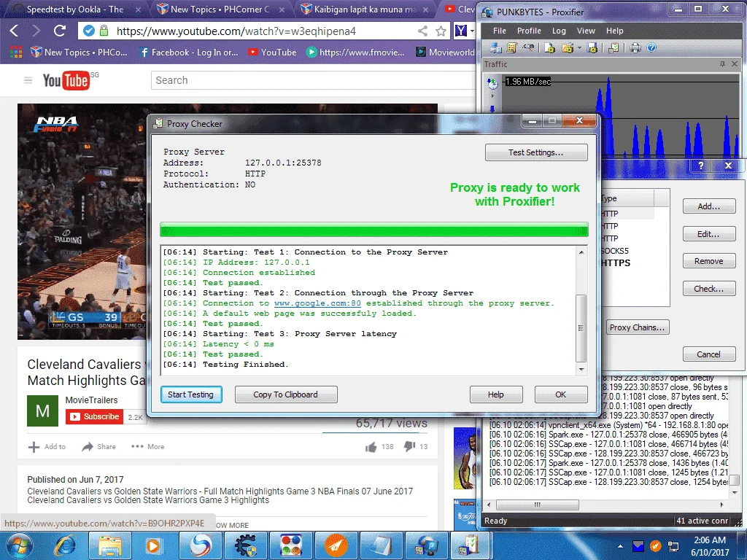The width and height of the screenshot is (747, 560).
Task: Open Internet Explorer from taskbar
Action: click(65, 546)
